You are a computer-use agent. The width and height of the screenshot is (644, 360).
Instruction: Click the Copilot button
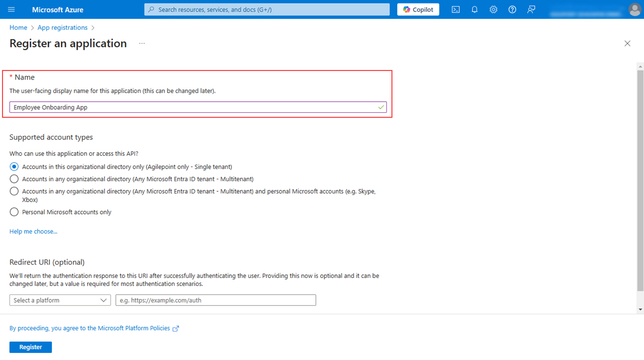(x=418, y=10)
